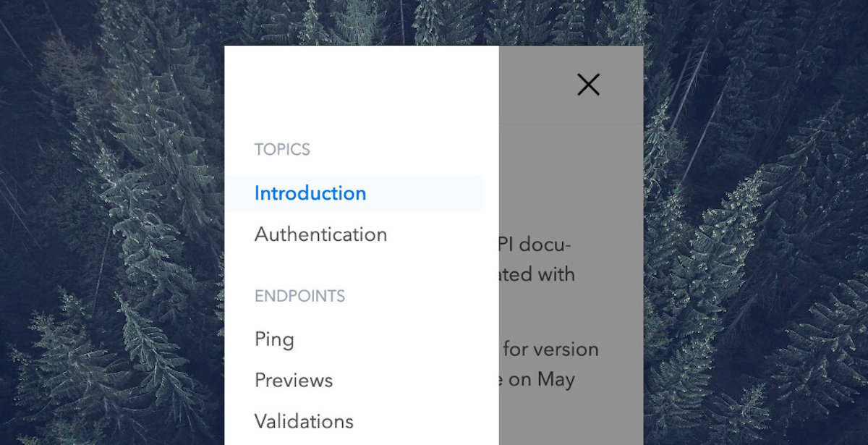Close the navigation menu with the X icon

[x=588, y=85]
